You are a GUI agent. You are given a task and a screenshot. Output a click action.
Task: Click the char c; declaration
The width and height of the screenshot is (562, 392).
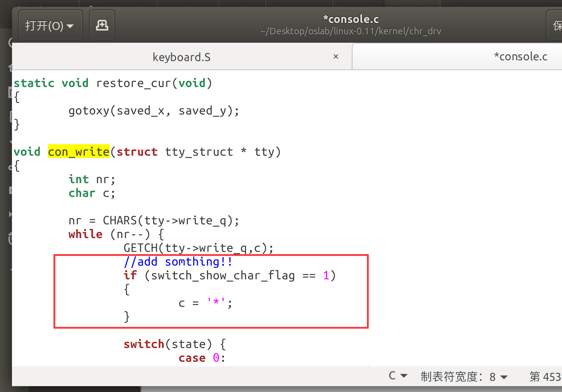92,193
